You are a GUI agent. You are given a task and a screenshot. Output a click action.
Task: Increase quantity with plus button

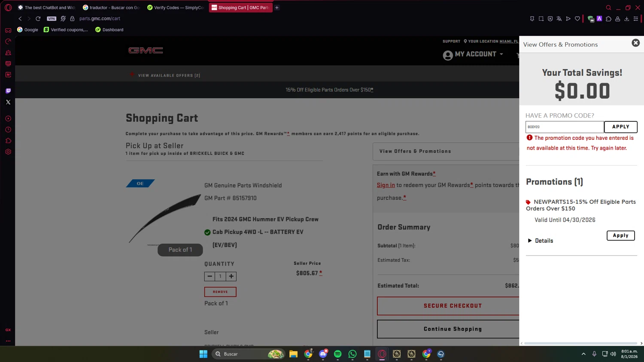pos(231,276)
